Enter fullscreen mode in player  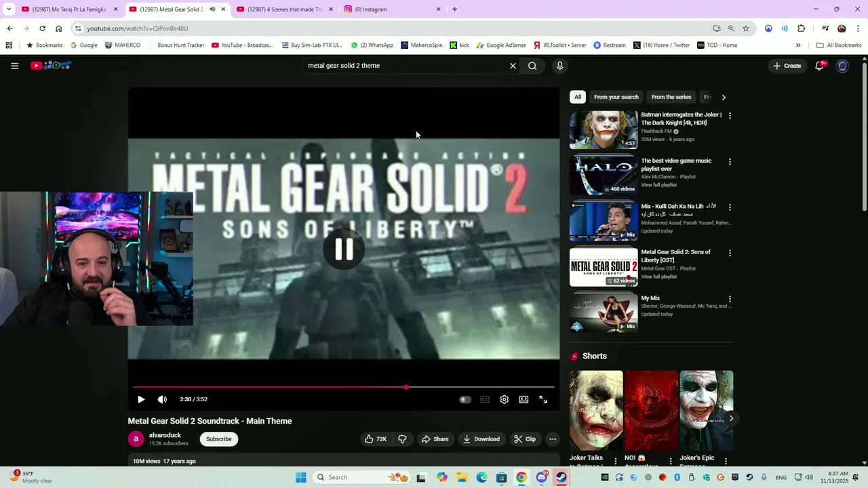[543, 399]
